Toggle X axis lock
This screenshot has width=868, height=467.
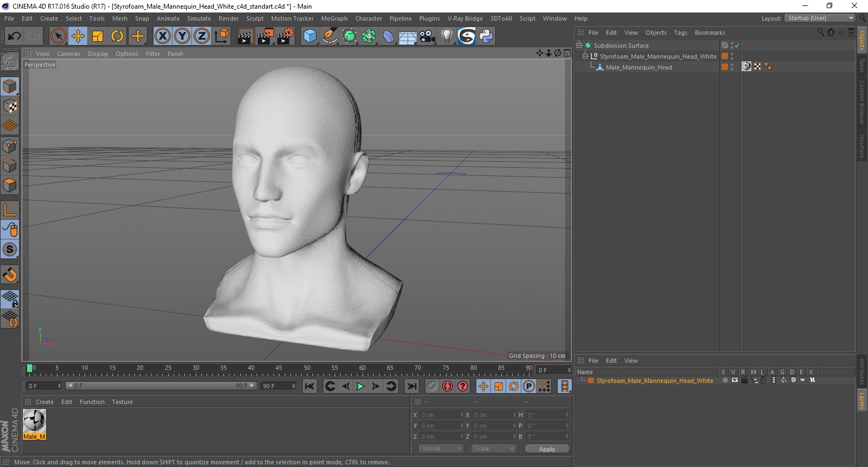tap(162, 36)
